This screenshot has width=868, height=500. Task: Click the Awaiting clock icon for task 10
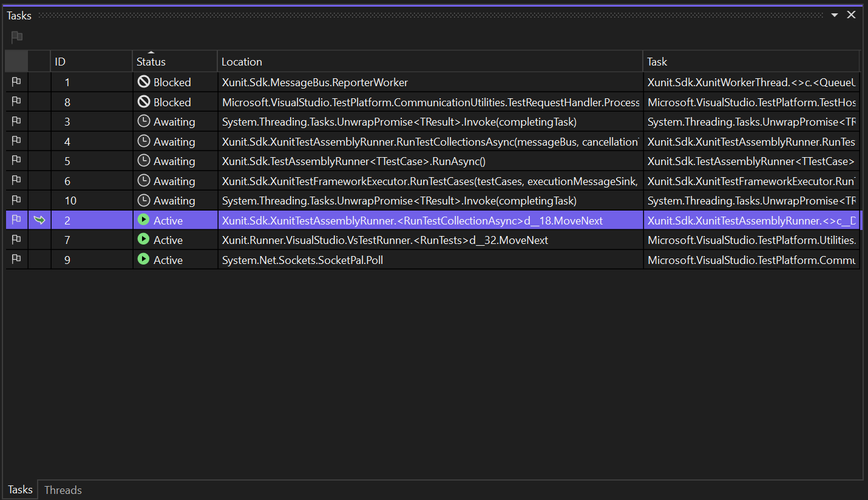(144, 201)
